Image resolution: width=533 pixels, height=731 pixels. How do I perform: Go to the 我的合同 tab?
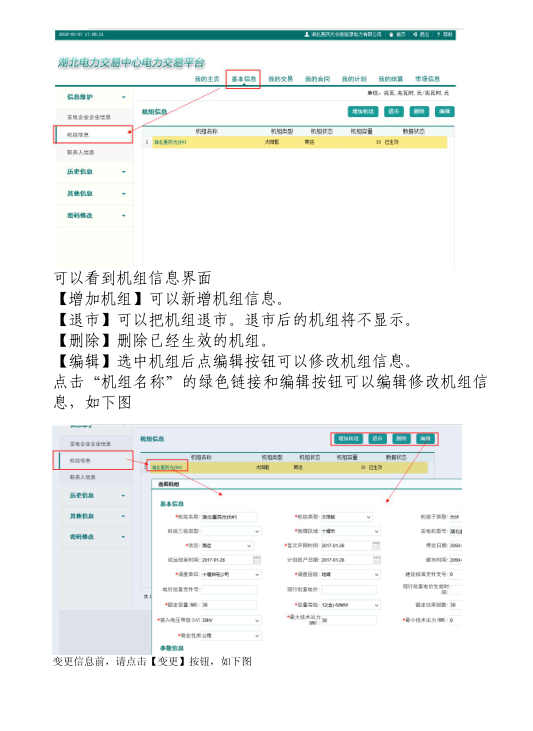click(317, 79)
